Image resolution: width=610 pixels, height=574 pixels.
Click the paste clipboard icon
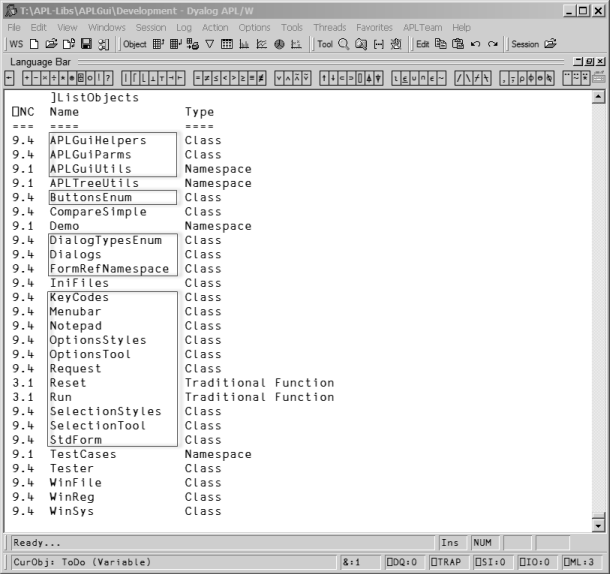coord(458,44)
